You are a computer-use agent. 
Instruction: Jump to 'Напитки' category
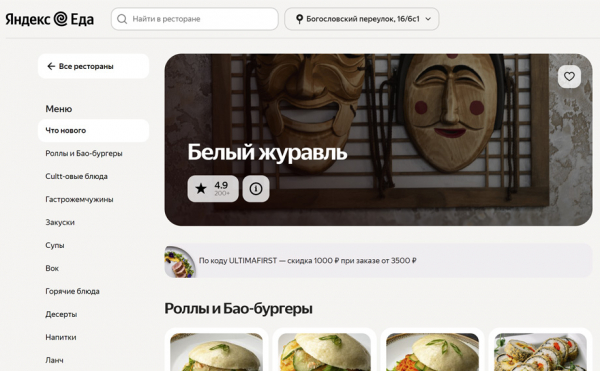tap(60, 337)
